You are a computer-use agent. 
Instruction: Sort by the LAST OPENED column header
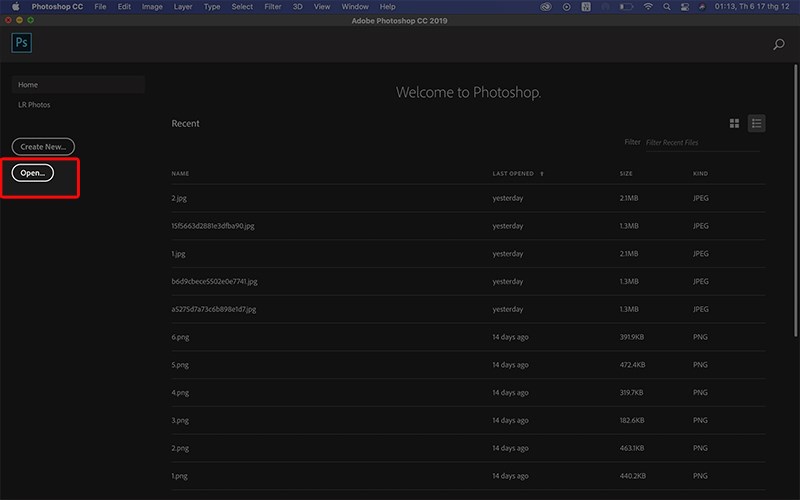pos(513,174)
